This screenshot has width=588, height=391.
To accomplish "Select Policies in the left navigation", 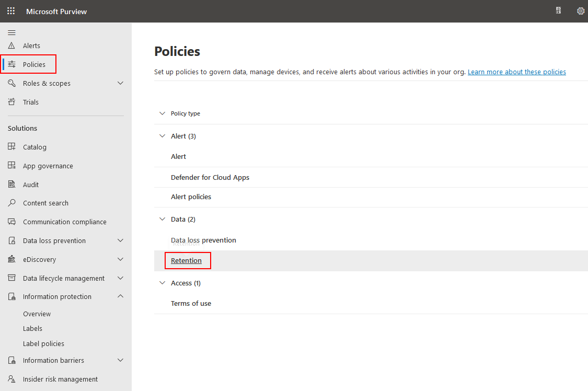I will [34, 64].
